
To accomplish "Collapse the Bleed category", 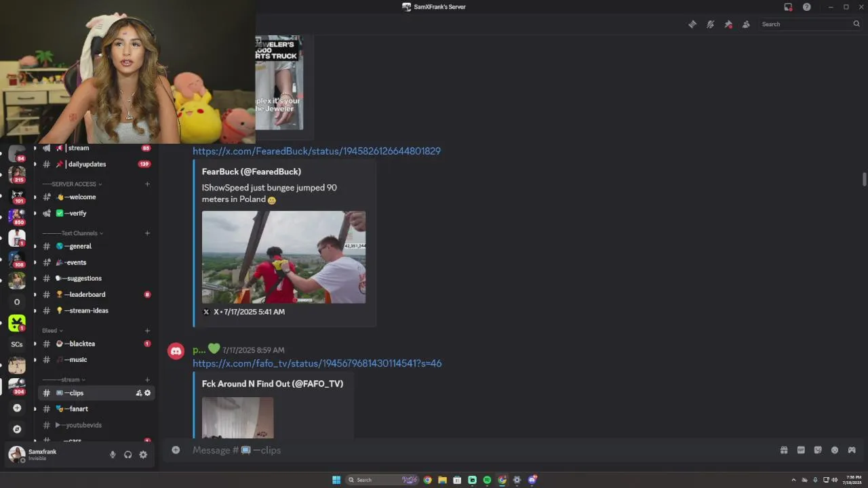I will (x=52, y=331).
